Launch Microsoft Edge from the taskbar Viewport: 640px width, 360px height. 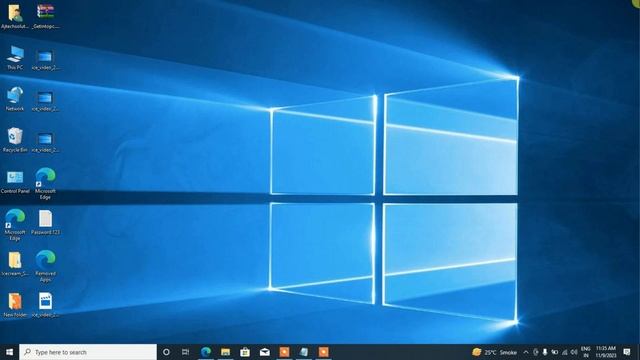(206, 352)
